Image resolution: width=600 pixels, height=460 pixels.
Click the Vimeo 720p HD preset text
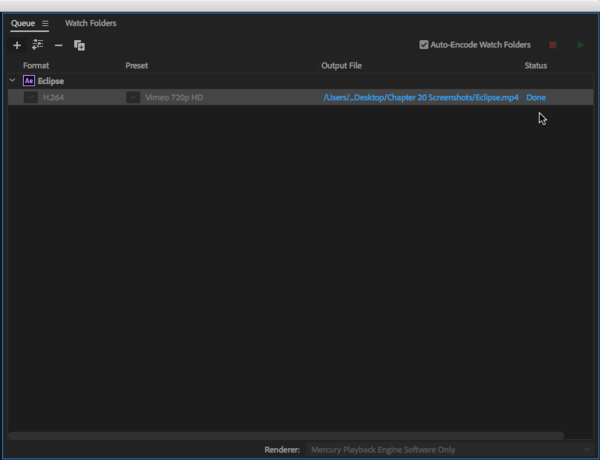pyautogui.click(x=175, y=98)
